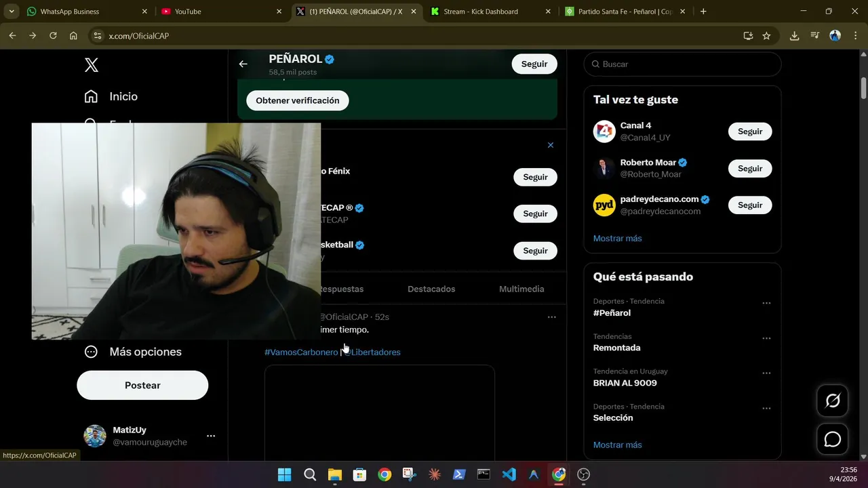Open Grok floating button

pos(833,401)
